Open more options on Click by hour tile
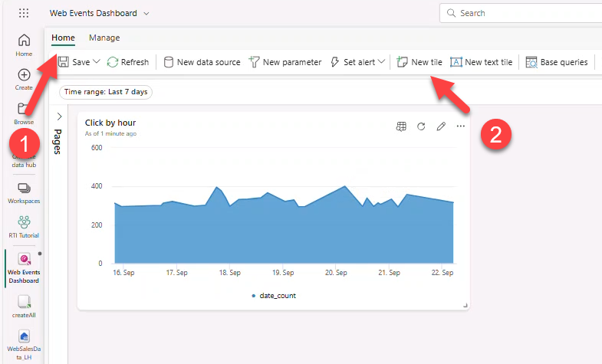 461,126
